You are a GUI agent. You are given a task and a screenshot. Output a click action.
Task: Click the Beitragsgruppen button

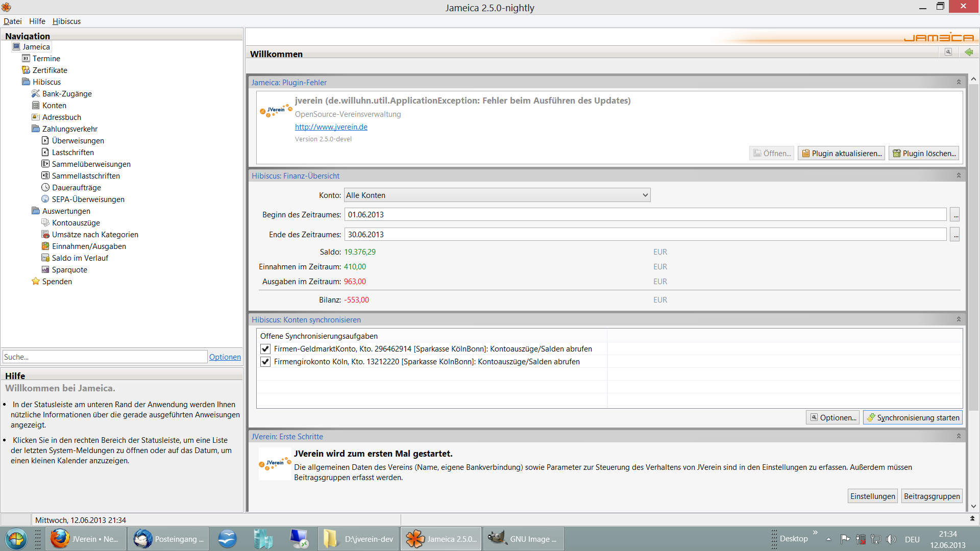[x=932, y=496]
